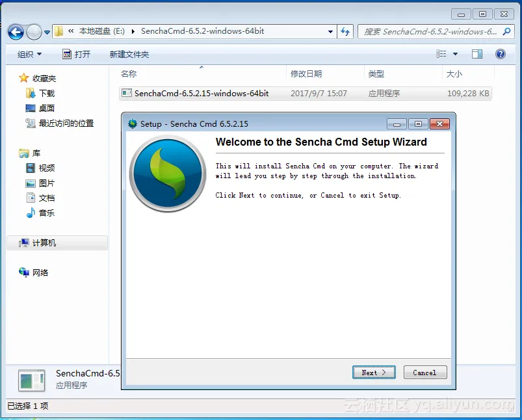Click the date 2017/9/7 15:07
Viewport: 522px width, 420px height.
[319, 93]
